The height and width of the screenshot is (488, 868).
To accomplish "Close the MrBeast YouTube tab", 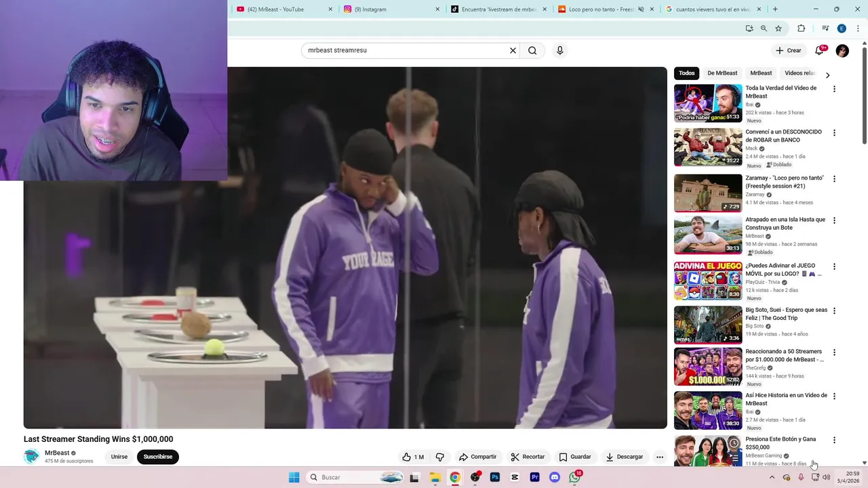I will coord(330,9).
